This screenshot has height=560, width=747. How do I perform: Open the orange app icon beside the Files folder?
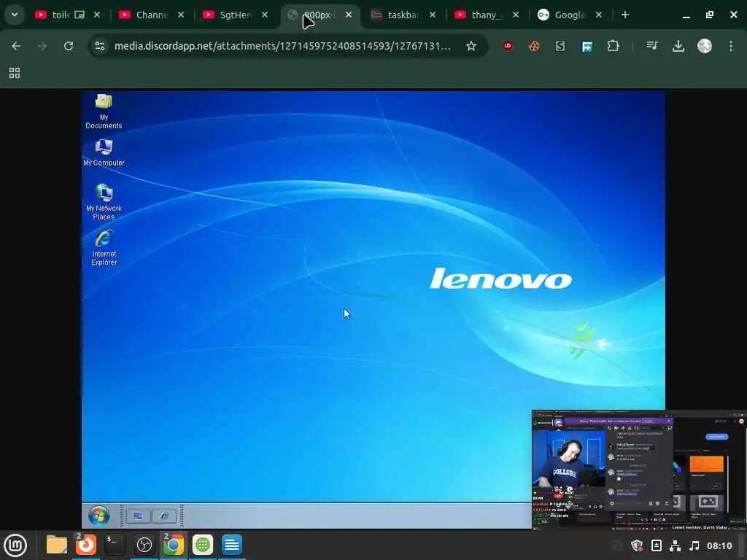[x=86, y=545]
